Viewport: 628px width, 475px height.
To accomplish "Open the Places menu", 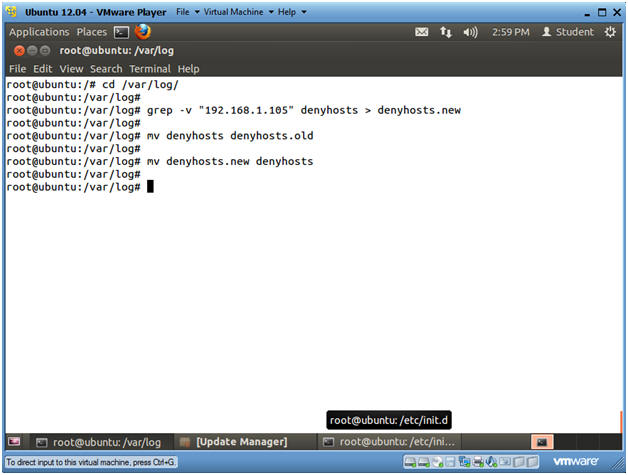I will tap(92, 32).
